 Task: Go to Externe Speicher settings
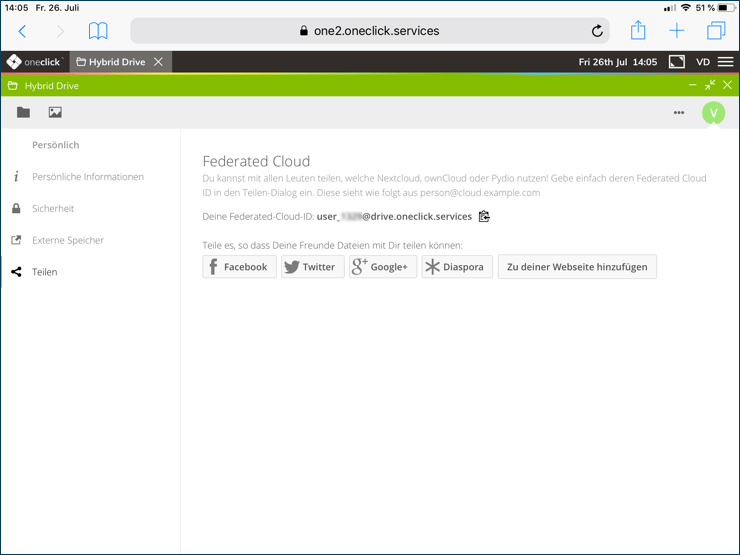click(x=67, y=240)
